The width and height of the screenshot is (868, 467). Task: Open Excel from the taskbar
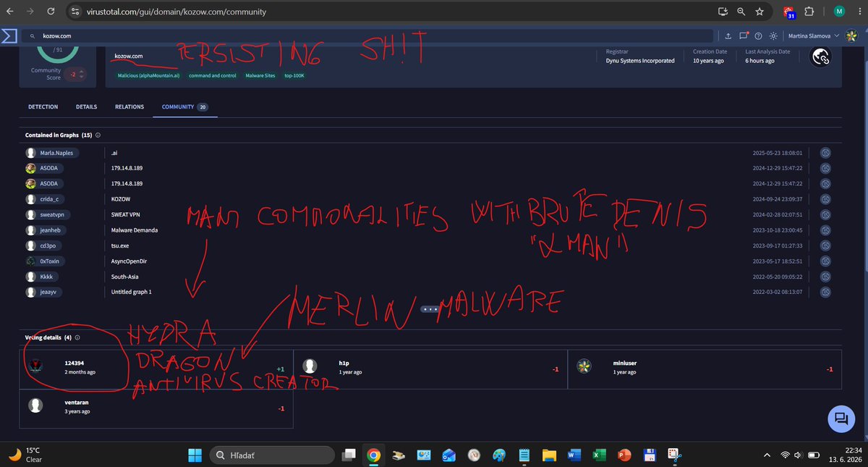pos(598,455)
